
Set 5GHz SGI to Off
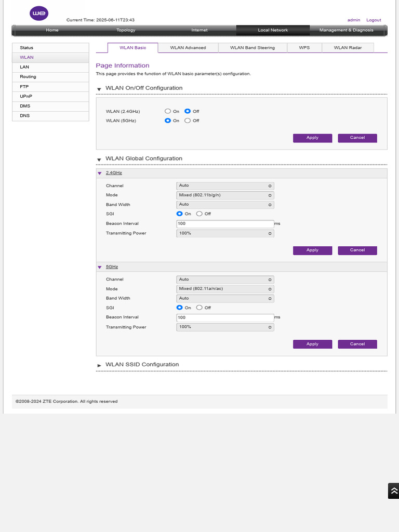199,308
